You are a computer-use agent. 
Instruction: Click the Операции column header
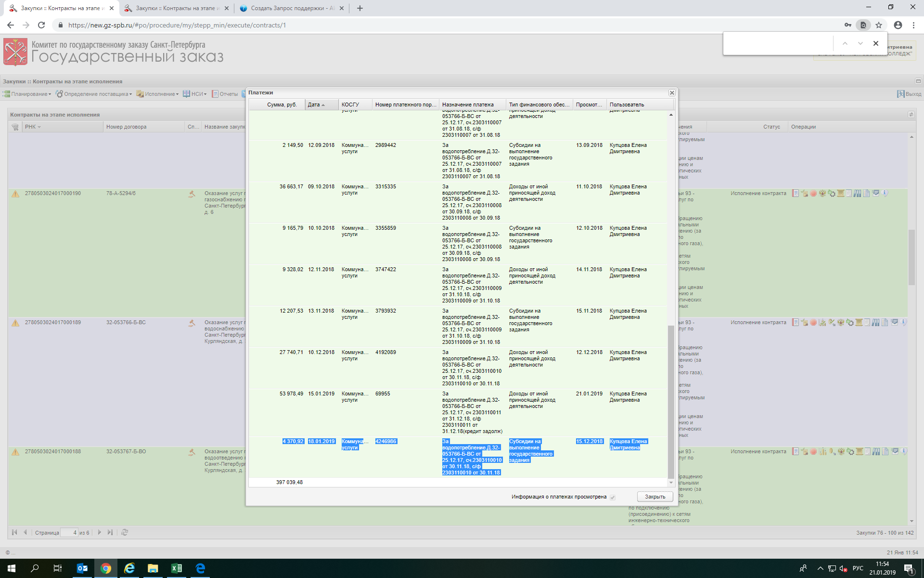851,127
